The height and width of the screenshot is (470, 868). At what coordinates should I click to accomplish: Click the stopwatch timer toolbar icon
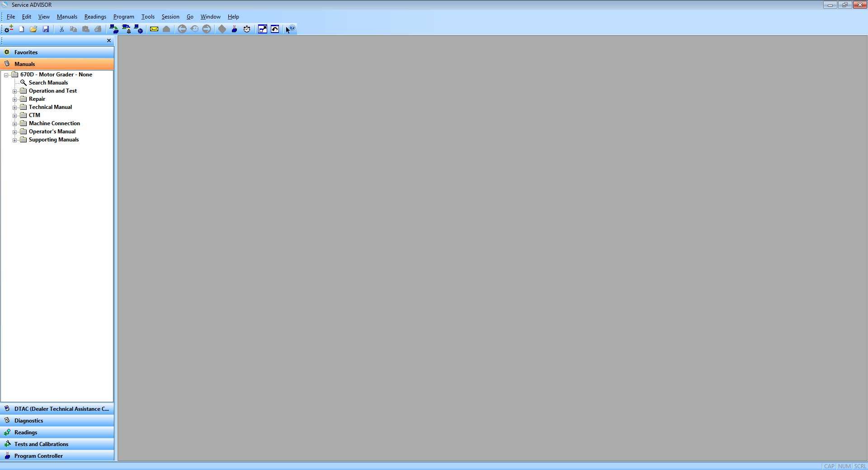click(247, 29)
